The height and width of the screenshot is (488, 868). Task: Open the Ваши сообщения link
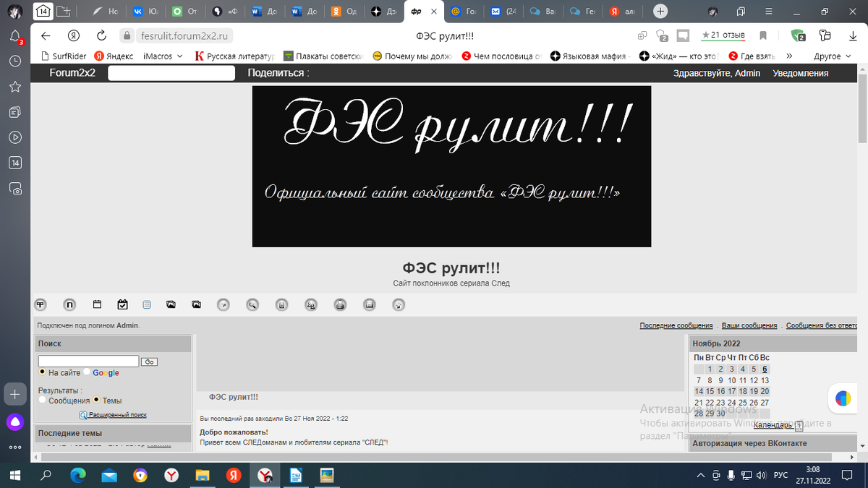click(x=749, y=326)
